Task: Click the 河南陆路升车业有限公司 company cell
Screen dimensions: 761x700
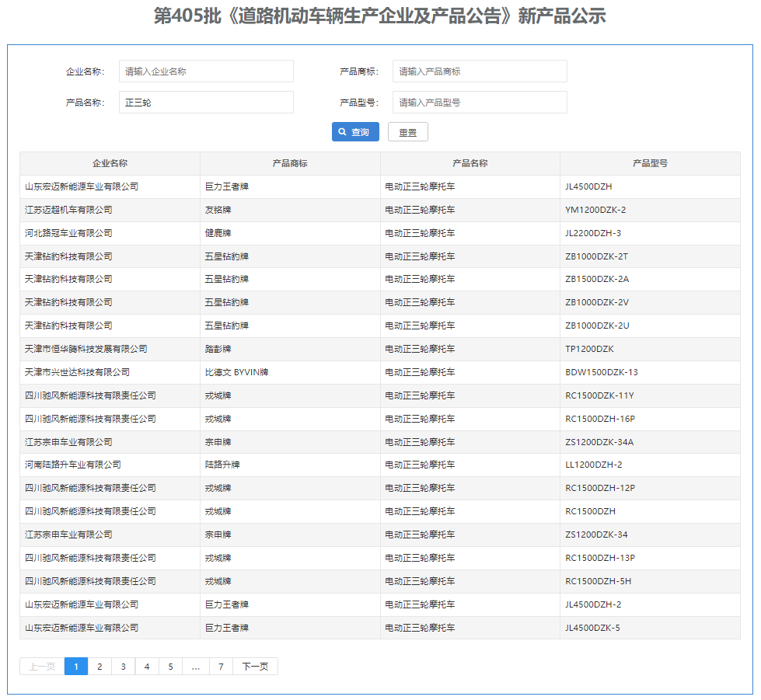Action: point(73,465)
